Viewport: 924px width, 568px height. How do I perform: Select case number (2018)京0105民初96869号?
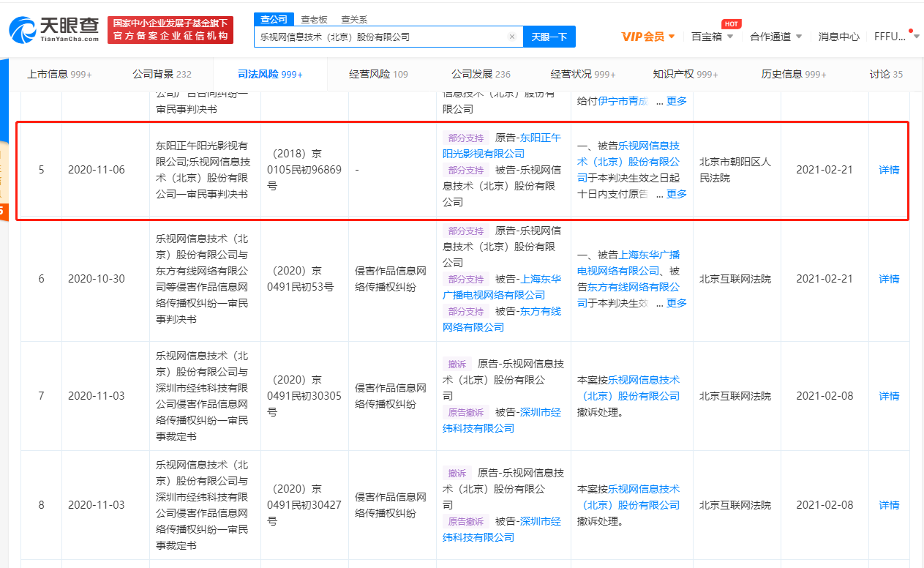click(x=304, y=170)
